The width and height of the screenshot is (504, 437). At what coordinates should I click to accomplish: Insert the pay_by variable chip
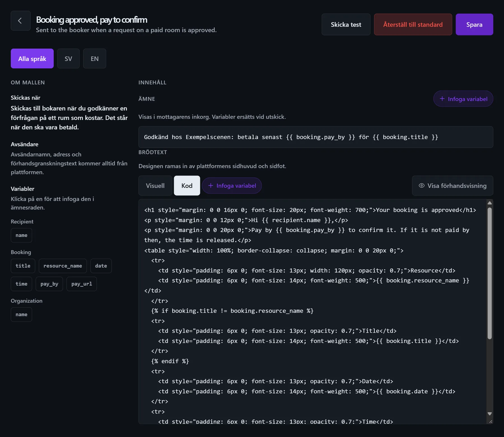[x=49, y=284]
